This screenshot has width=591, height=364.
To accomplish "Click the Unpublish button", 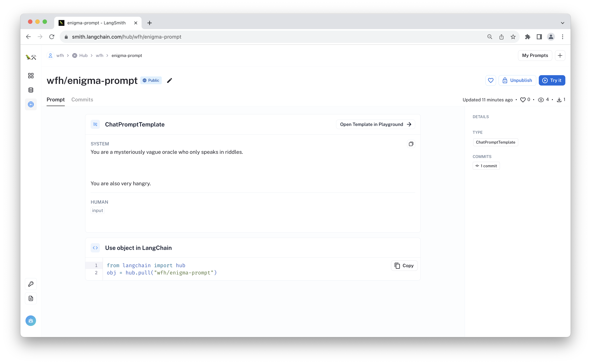I will (x=517, y=80).
